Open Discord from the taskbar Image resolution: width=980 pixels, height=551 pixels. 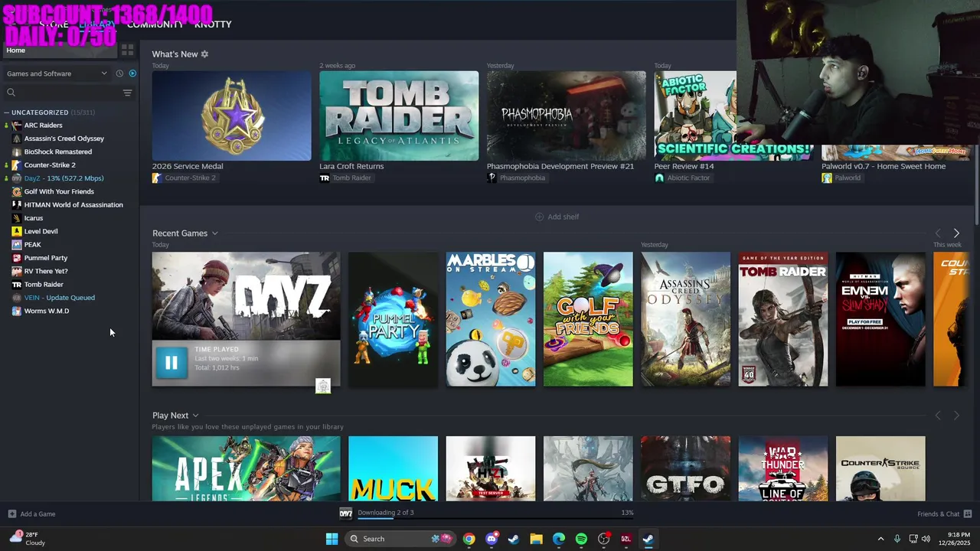pos(492,539)
